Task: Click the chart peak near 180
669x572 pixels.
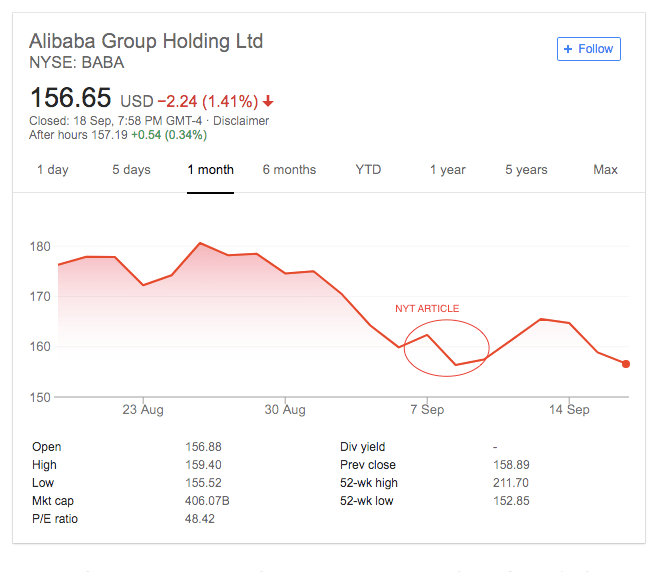Action: click(200, 243)
